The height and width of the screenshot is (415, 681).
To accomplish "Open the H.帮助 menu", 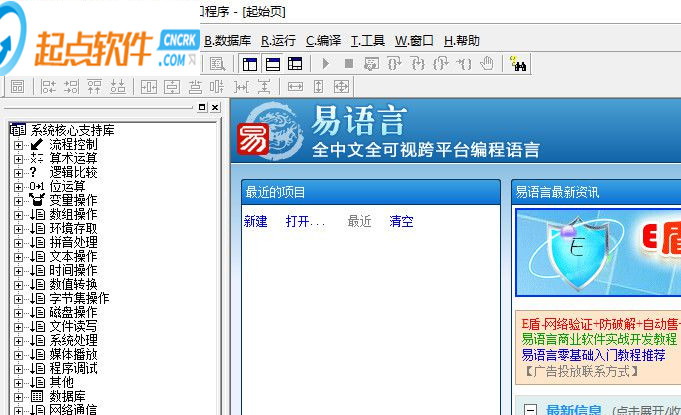I will coord(462,41).
